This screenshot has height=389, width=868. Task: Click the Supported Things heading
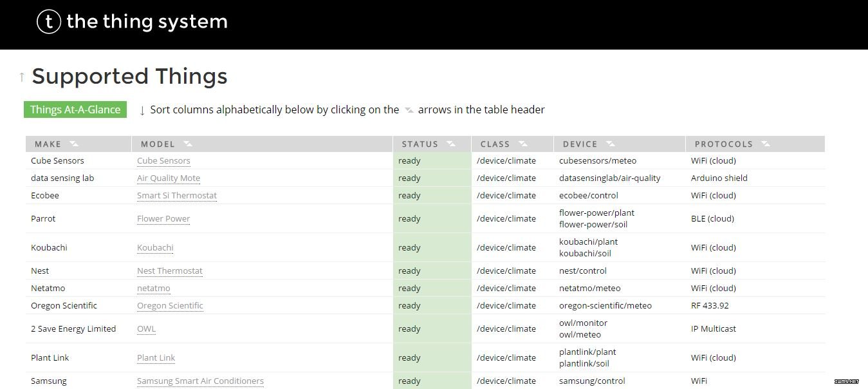coord(129,77)
